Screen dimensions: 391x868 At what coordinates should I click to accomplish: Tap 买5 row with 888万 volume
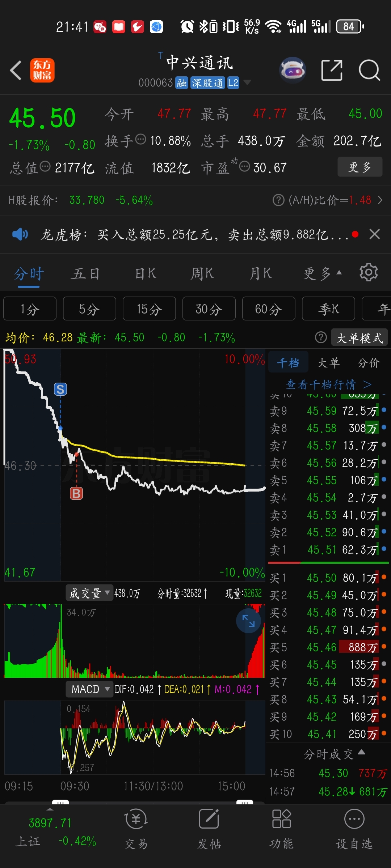tap(328, 647)
